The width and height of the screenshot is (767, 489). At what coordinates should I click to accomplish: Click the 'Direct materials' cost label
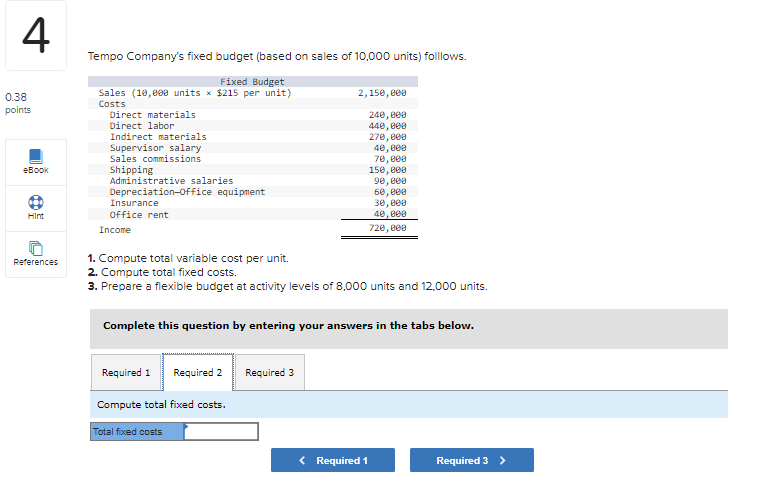tap(153, 115)
